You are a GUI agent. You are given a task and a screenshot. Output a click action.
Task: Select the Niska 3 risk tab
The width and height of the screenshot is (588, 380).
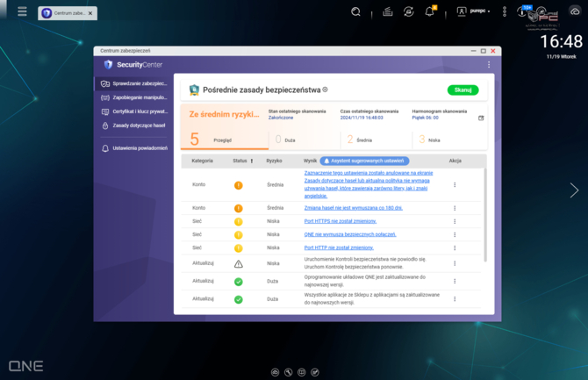click(449, 140)
